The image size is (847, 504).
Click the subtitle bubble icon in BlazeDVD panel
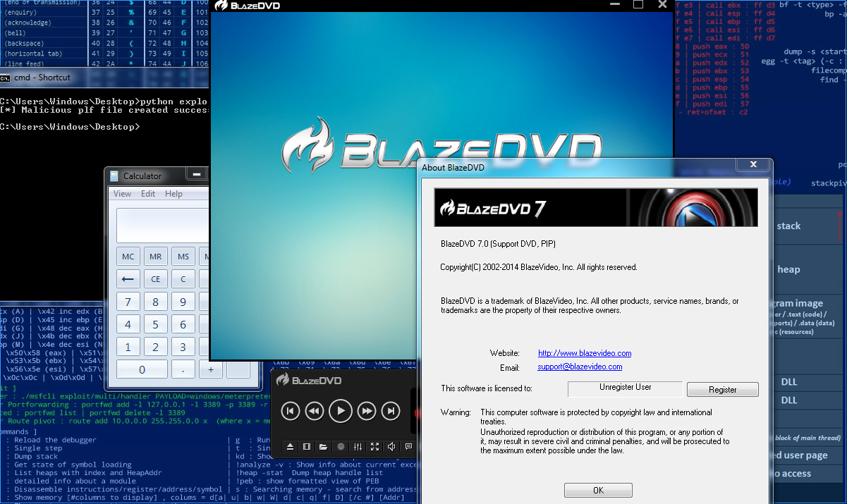[x=408, y=446]
